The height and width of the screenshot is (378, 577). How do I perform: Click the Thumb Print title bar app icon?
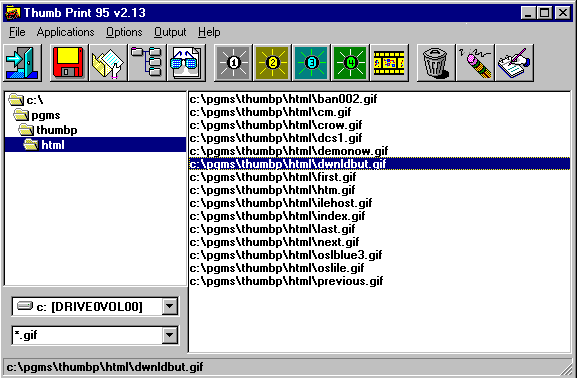(13, 13)
